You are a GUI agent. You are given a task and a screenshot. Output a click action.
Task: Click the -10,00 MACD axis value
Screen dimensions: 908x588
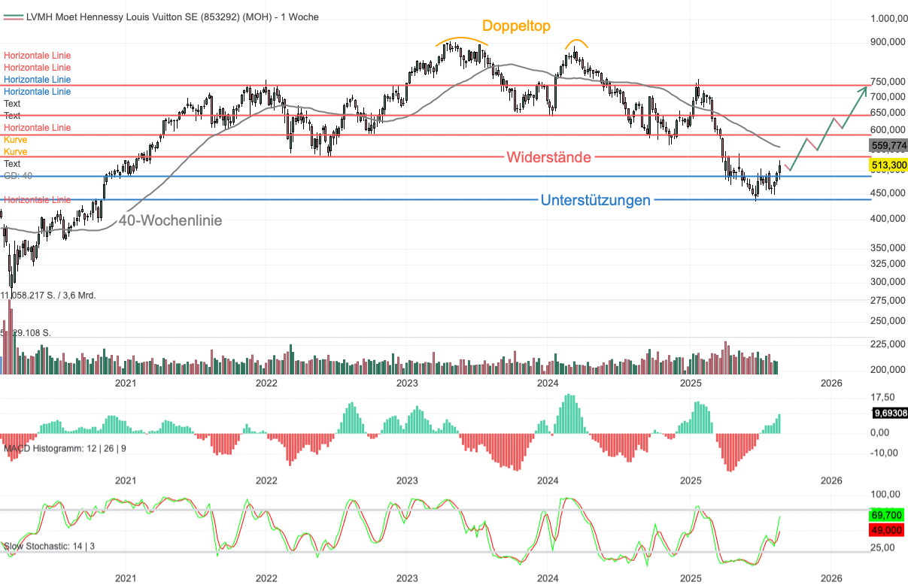[x=882, y=452]
